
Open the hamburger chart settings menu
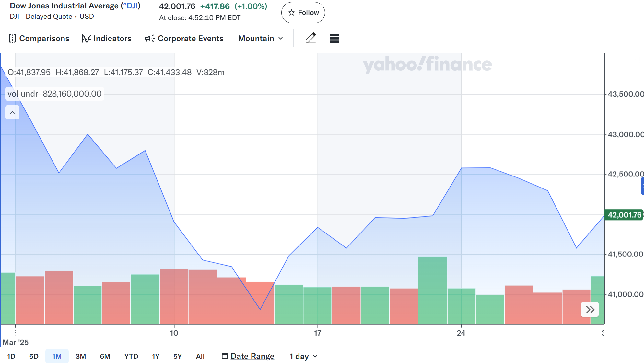(x=334, y=38)
